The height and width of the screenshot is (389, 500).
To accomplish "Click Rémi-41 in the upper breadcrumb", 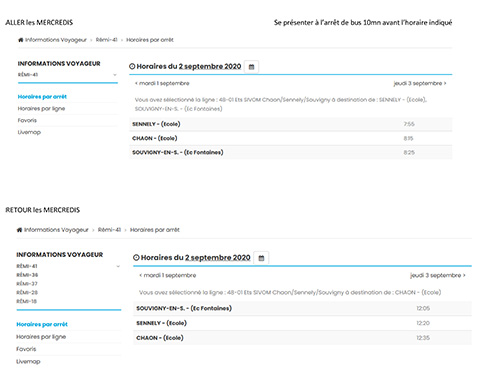I will coord(107,40).
